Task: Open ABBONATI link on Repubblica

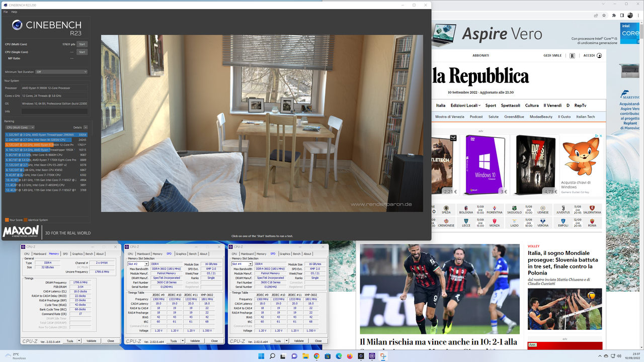Action: pos(480,56)
